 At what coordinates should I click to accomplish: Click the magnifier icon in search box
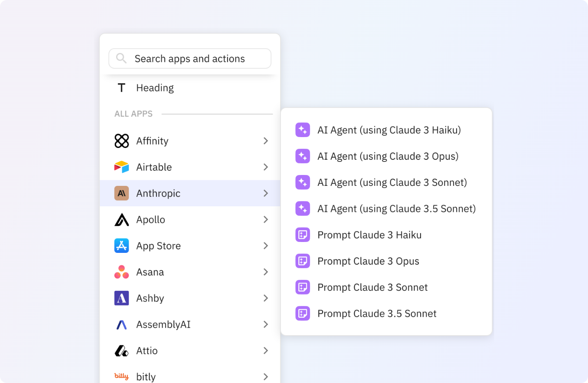(121, 58)
